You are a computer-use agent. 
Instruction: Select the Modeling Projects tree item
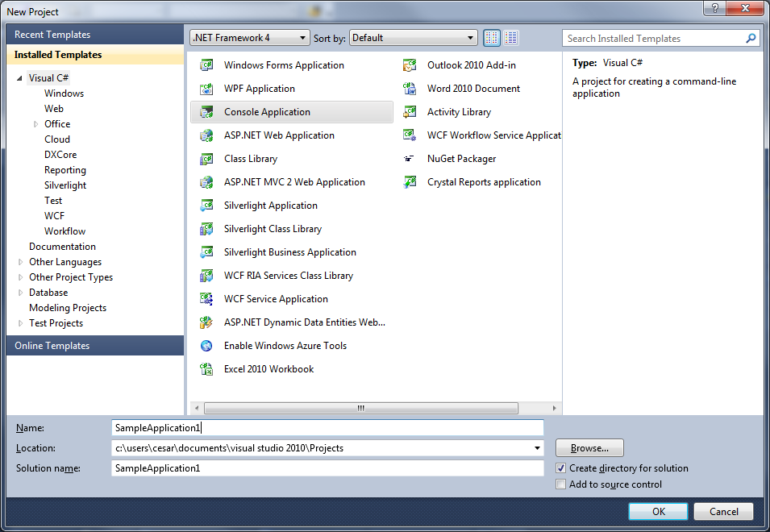pyautogui.click(x=68, y=308)
